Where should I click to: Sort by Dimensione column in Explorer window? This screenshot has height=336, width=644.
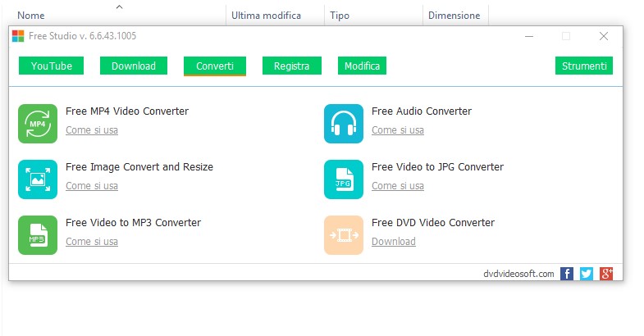pos(456,16)
